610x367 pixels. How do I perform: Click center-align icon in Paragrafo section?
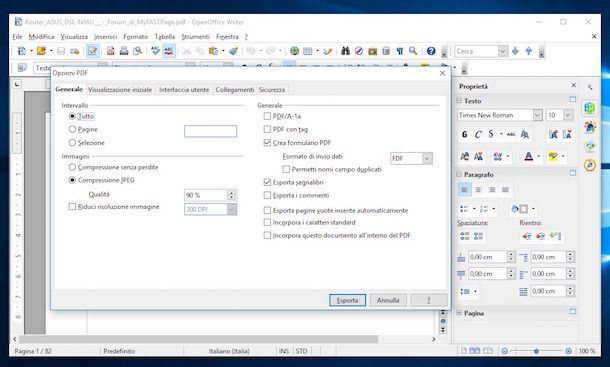pyautogui.click(x=478, y=190)
